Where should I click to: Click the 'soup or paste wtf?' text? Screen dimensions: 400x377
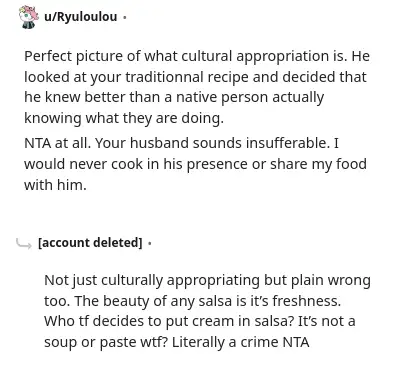click(106, 343)
